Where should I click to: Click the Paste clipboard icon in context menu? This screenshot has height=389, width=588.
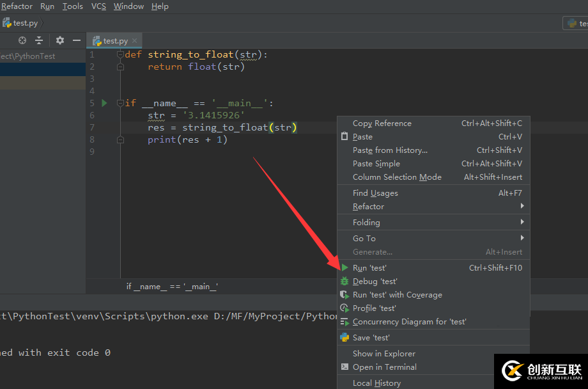coord(344,136)
